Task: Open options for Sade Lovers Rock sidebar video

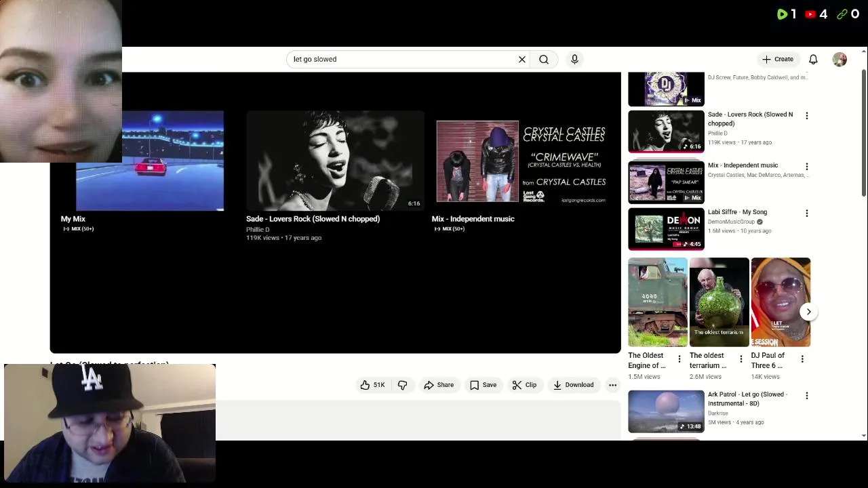Action: (807, 116)
